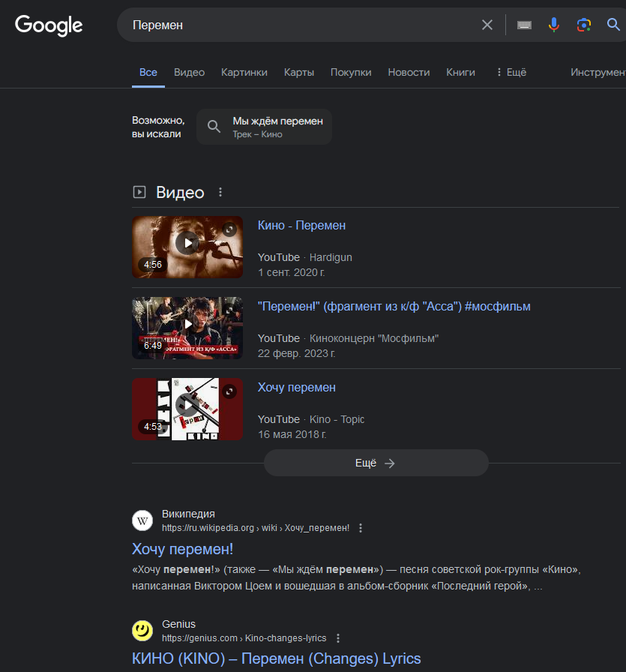Click Киноконцерн "Мосфильм" channel name
The width and height of the screenshot is (626, 672).
[374, 338]
